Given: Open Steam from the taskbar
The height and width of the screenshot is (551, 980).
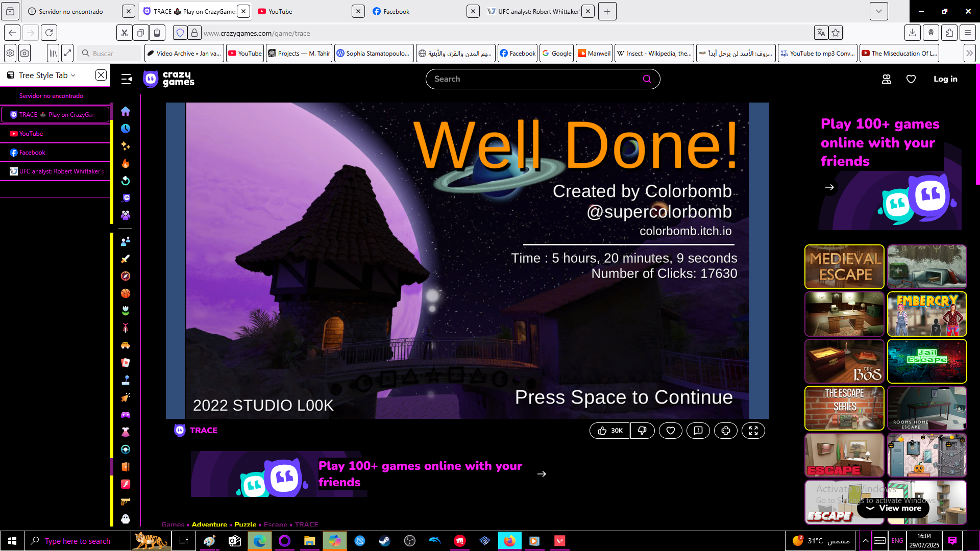Looking at the screenshot, I should click(384, 541).
